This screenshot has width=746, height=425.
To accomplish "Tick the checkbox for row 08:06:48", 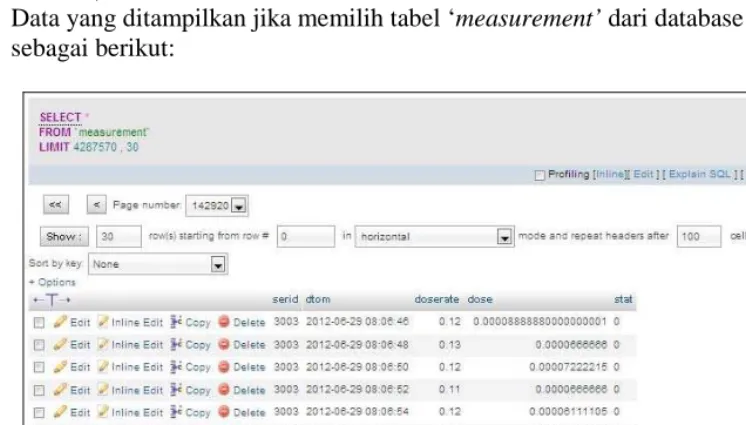I will [39, 345].
